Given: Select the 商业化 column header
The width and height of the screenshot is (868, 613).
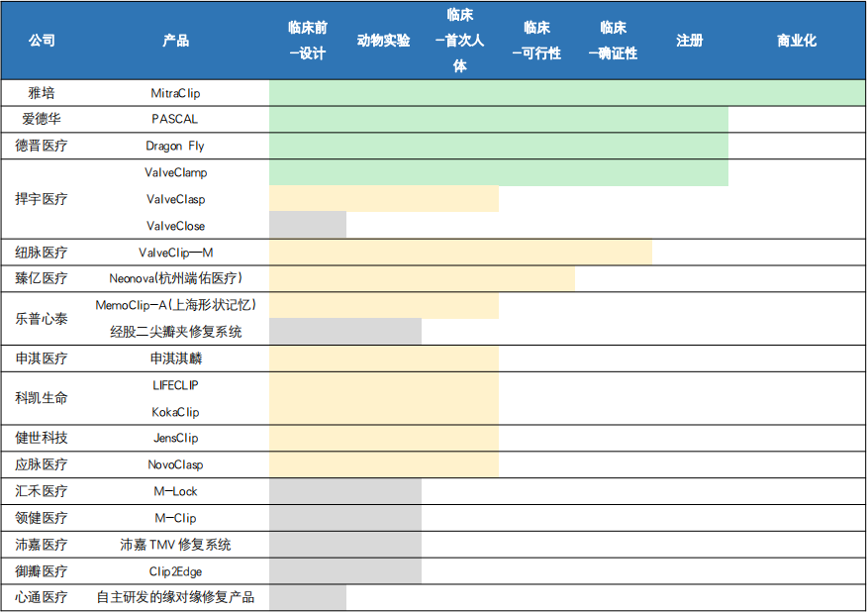Looking at the screenshot, I should coord(797,41).
